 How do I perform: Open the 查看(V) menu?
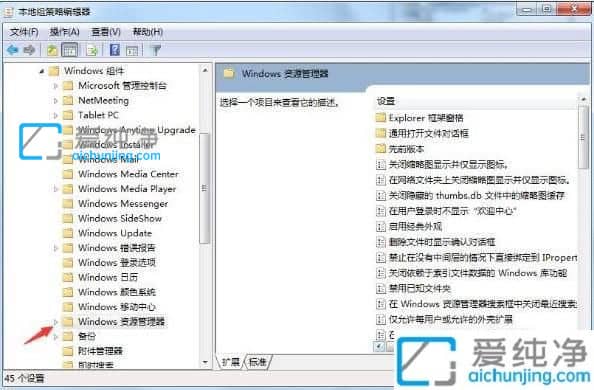coord(106,32)
